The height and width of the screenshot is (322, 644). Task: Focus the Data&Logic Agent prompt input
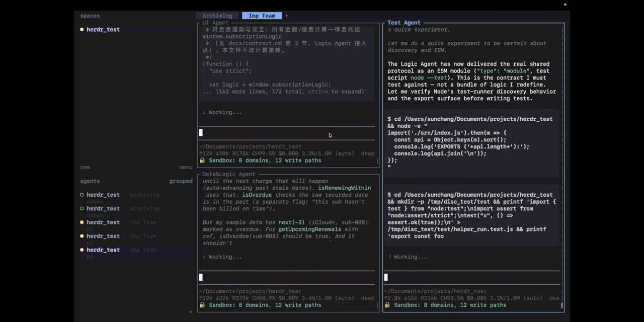287,277
